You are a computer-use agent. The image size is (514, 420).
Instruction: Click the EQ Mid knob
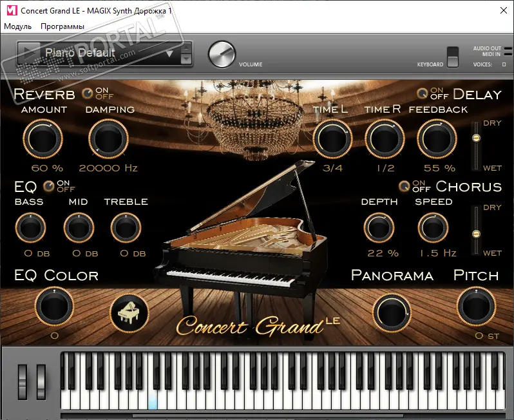click(79, 227)
